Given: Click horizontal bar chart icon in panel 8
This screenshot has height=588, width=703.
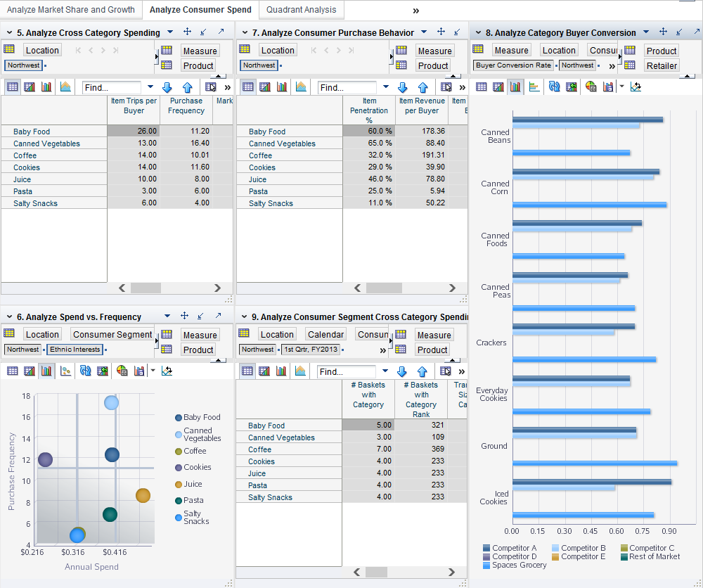Looking at the screenshot, I should [534, 87].
